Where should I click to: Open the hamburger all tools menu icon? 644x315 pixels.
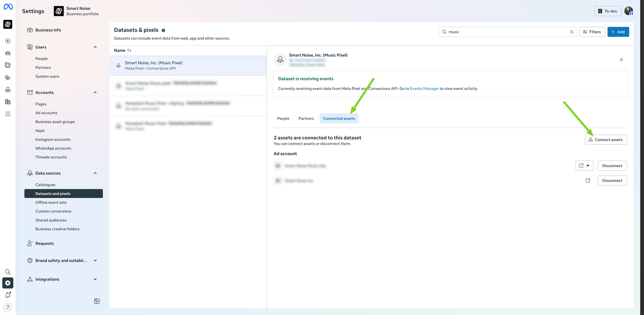[8, 114]
